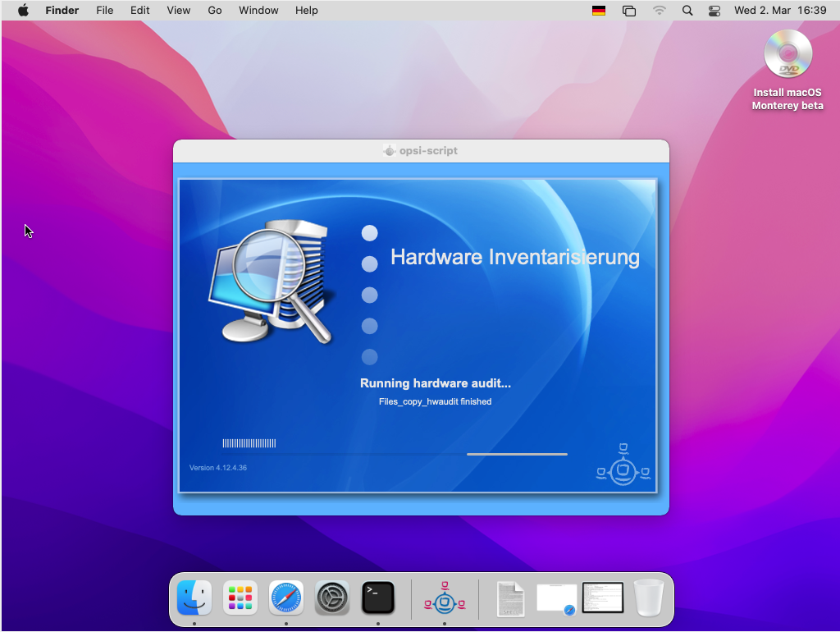Open System Preferences from the Dock
Screen dimensions: 840x632
[332, 598]
